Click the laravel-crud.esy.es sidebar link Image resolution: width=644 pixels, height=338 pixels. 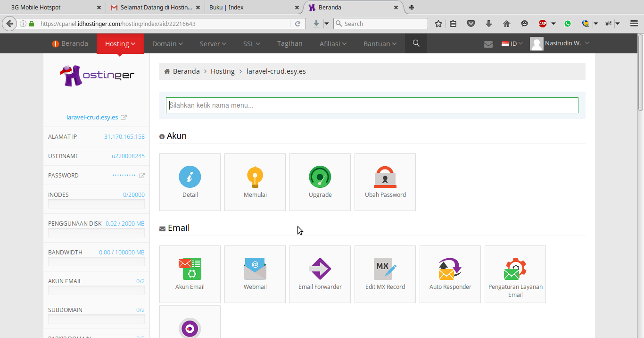click(92, 117)
